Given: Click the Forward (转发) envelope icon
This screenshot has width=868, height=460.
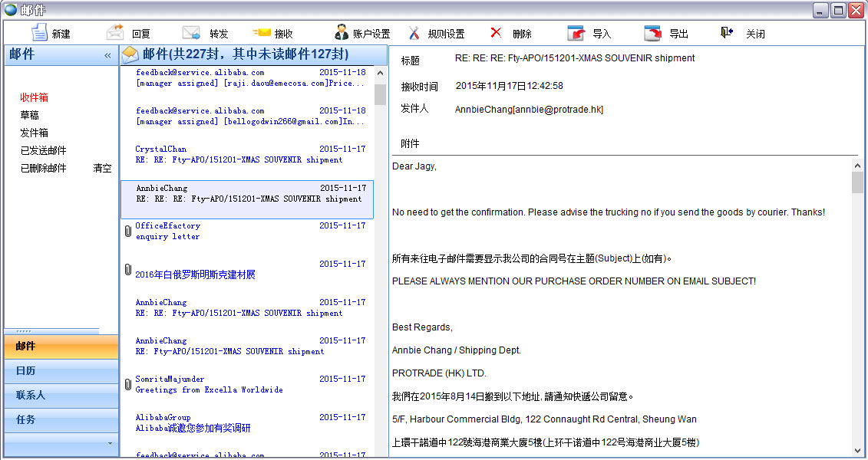Looking at the screenshot, I should pyautogui.click(x=191, y=33).
